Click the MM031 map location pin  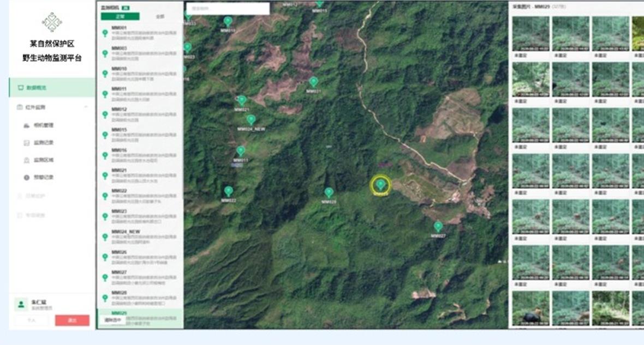point(313,82)
